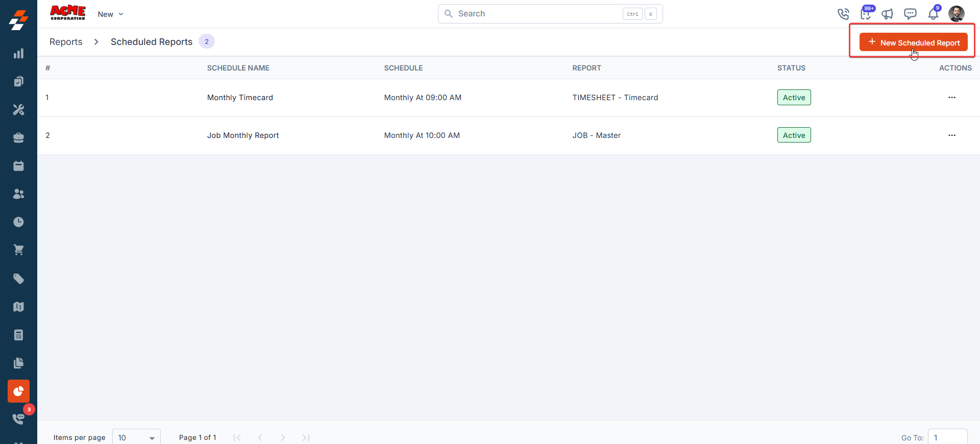
Task: Click the app logo at sidebar top
Action: 18,20
